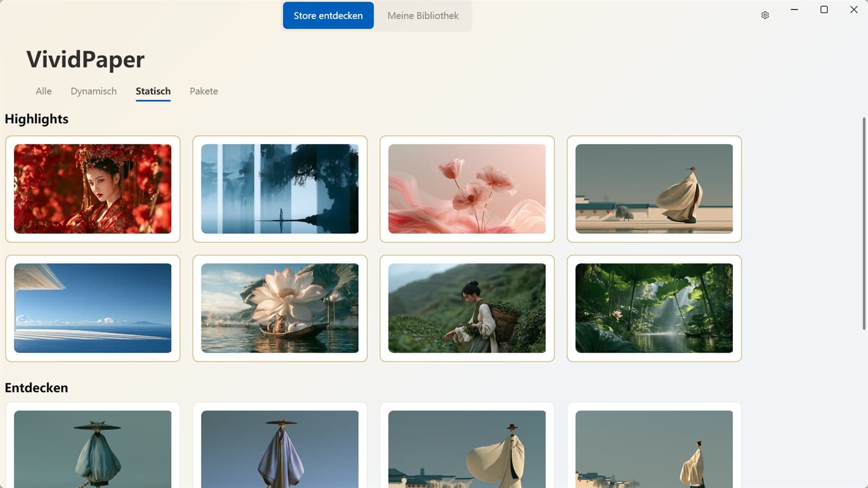Select the blue sky and sea wallpaper
868x488 pixels.
(93, 308)
